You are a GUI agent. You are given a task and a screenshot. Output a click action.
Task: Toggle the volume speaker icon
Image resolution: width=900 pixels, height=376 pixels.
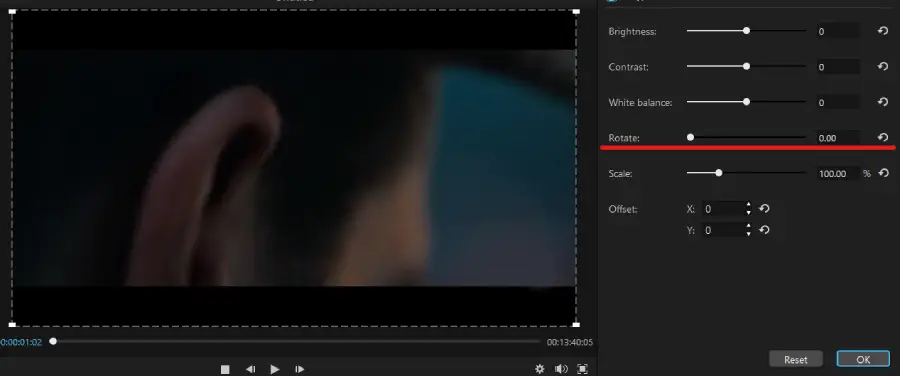pos(561,369)
